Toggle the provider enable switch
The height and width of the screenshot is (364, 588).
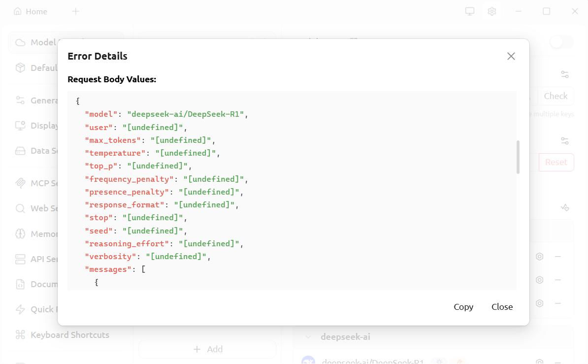point(561,42)
